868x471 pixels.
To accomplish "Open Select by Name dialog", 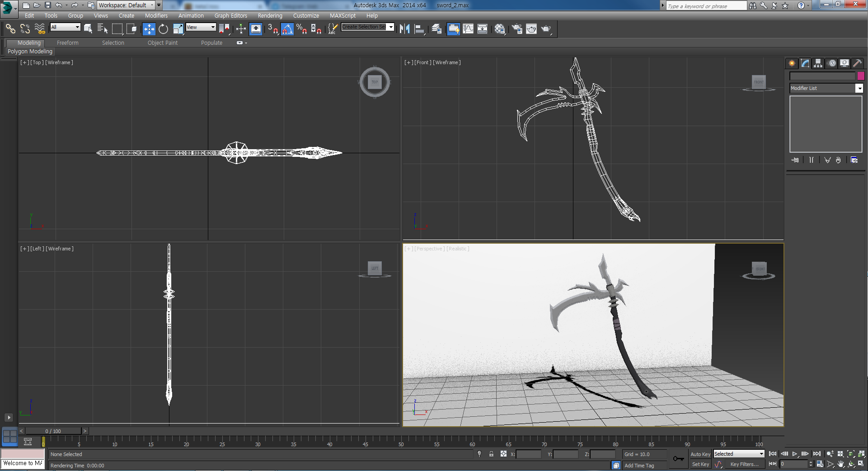I will 103,29.
